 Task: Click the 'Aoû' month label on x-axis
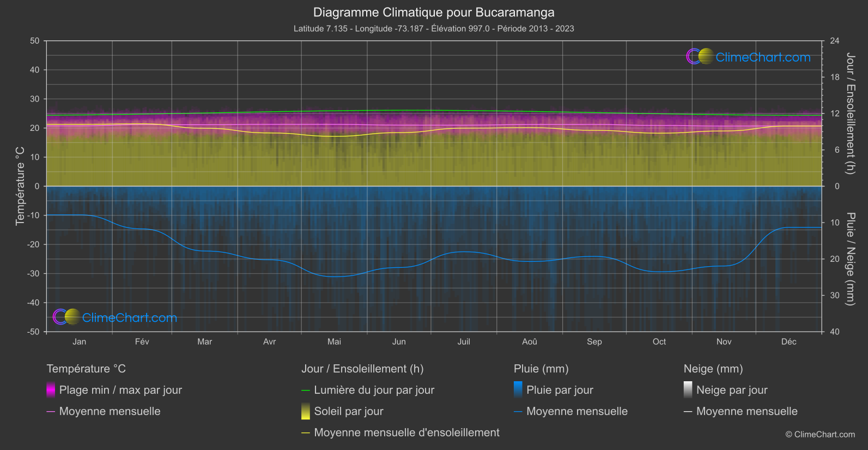pos(530,341)
